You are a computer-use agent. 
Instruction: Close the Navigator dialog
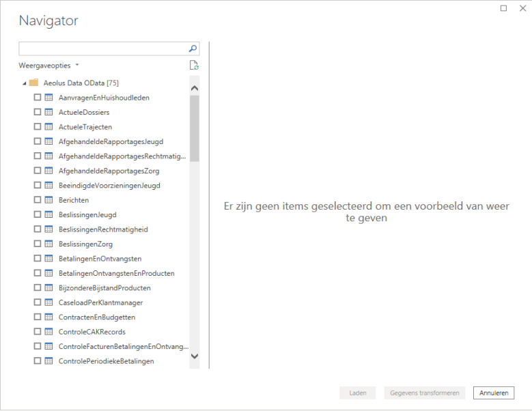[x=522, y=8]
